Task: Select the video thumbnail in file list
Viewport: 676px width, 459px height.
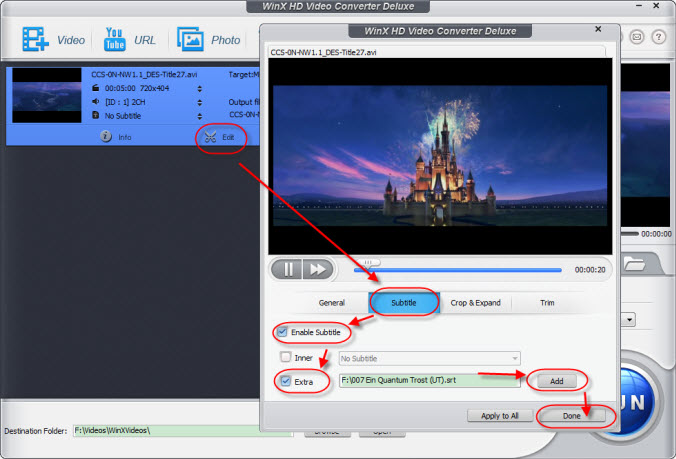Action: 47,96
